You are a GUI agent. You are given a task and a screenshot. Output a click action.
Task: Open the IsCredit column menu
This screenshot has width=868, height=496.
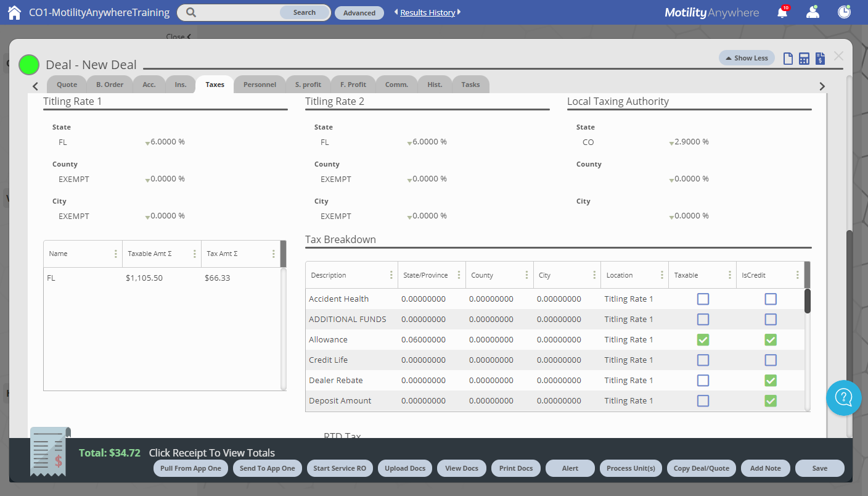(x=797, y=275)
